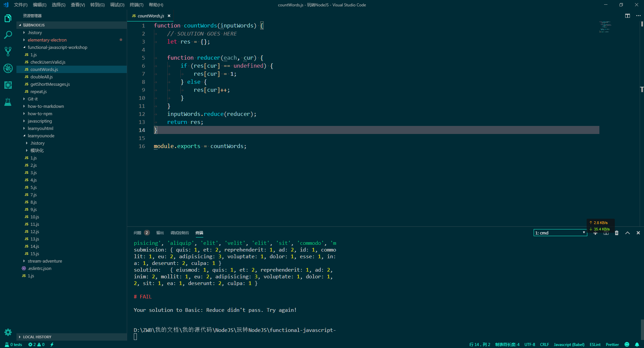
Task: Change CRLF line endings in the status bar
Action: pos(544,344)
